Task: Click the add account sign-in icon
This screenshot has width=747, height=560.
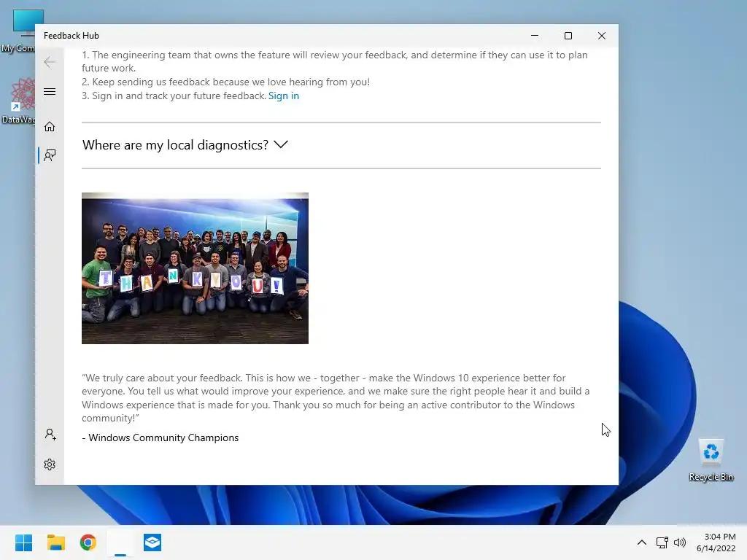Action: (x=50, y=435)
